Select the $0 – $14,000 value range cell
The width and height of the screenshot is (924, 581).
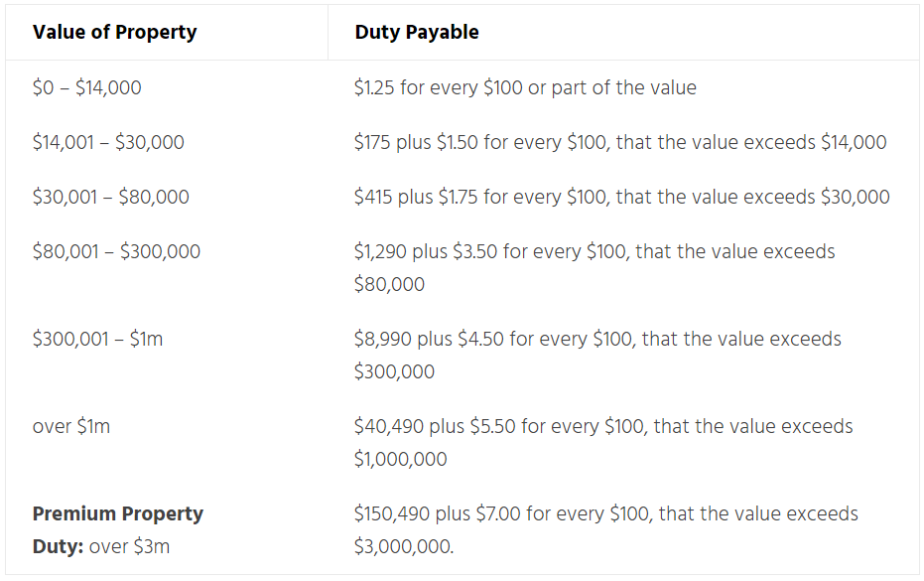tap(86, 87)
